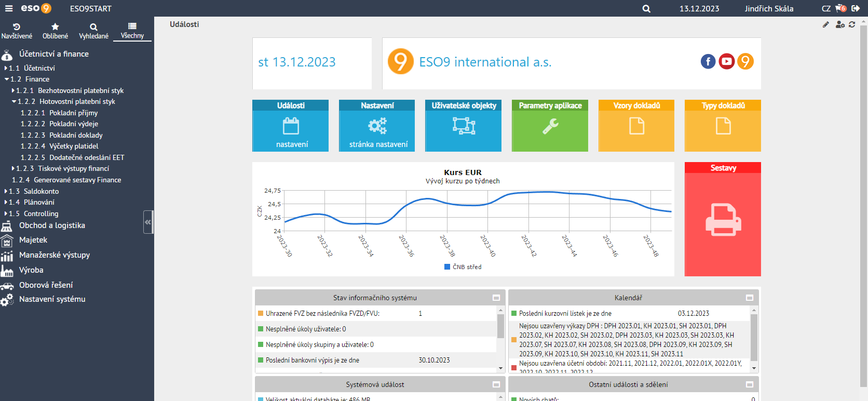This screenshot has height=401, width=868.
Task: Minimize the Systémová událost panel
Action: (496, 384)
